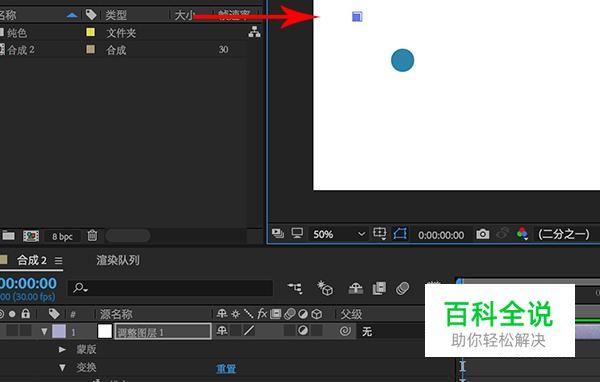Click the frame blending column header icon

click(x=276, y=314)
